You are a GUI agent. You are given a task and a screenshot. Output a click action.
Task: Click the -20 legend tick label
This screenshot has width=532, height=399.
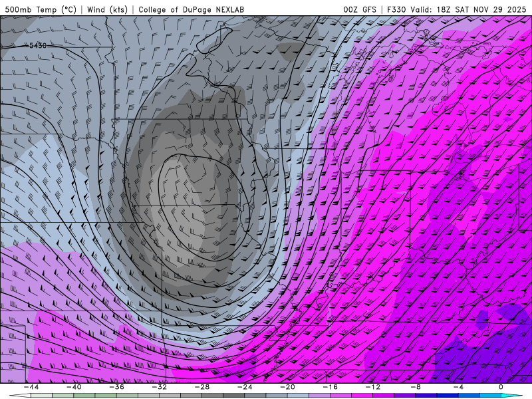[x=287, y=387]
